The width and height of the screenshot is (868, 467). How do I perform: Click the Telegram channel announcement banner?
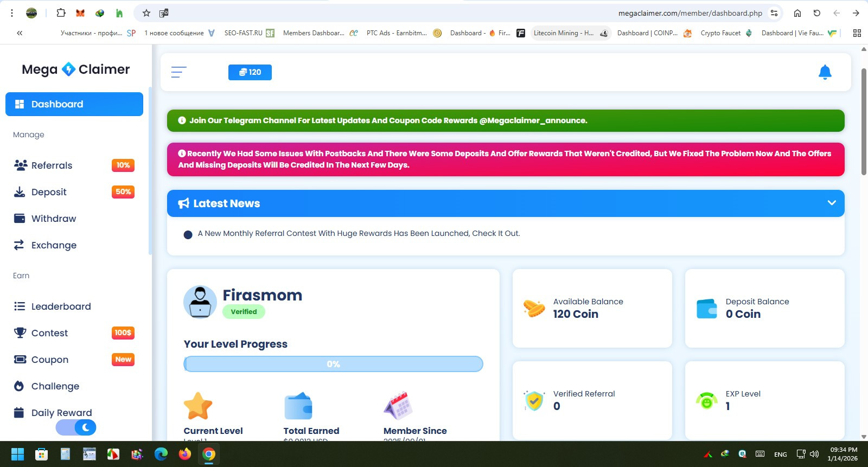click(x=506, y=120)
